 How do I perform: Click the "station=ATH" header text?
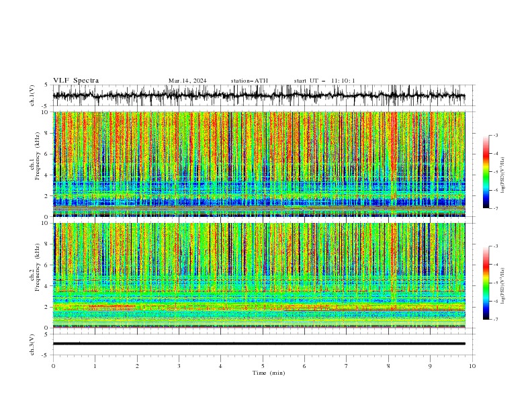tap(249, 81)
